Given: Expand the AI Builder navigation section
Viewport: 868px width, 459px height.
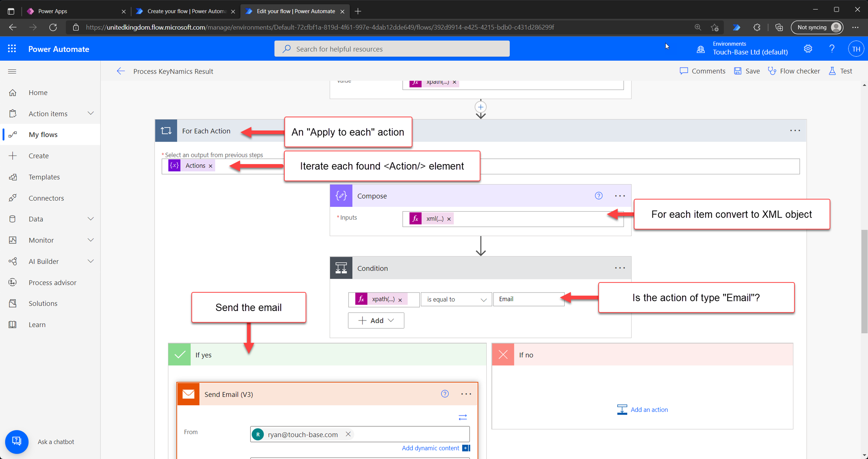Looking at the screenshot, I should coord(90,261).
